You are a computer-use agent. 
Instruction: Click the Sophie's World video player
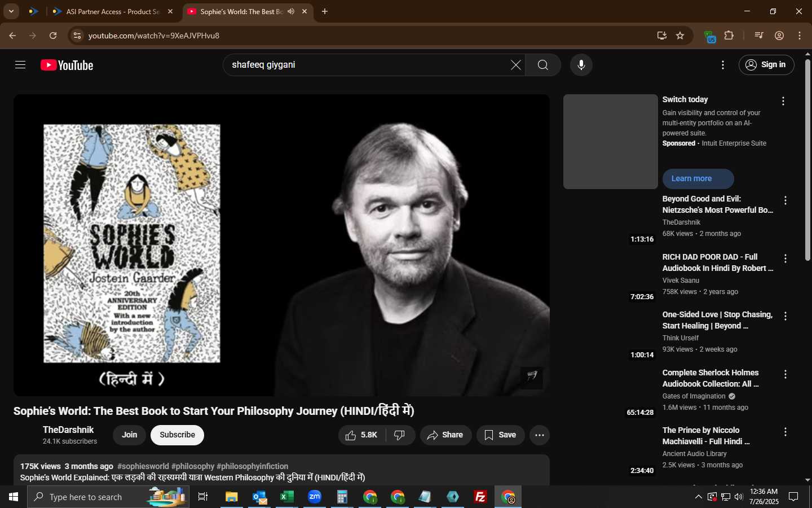281,245
